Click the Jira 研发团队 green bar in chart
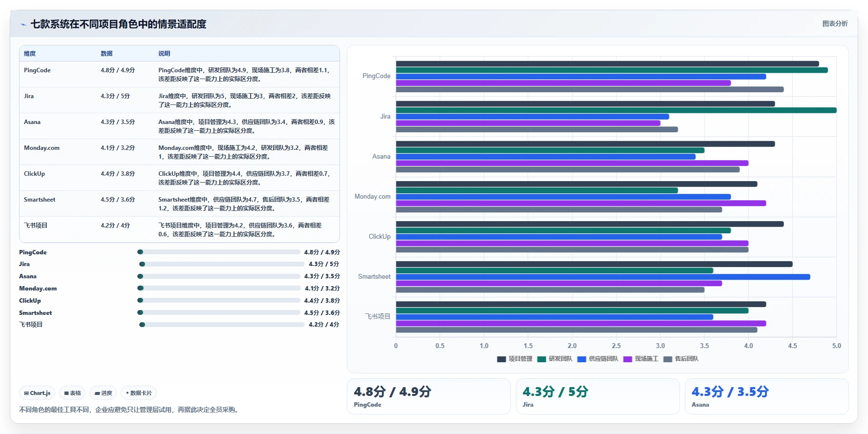The width and height of the screenshot is (868, 434). point(616,110)
